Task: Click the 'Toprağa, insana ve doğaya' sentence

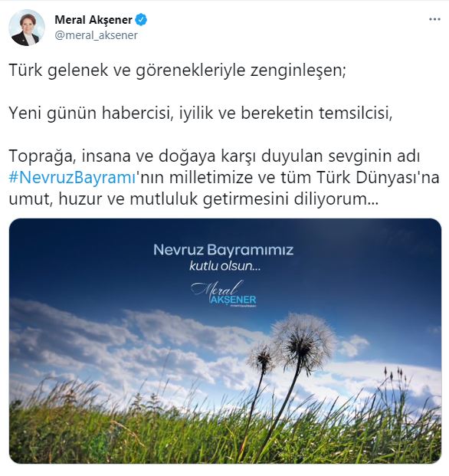Action: (215, 156)
